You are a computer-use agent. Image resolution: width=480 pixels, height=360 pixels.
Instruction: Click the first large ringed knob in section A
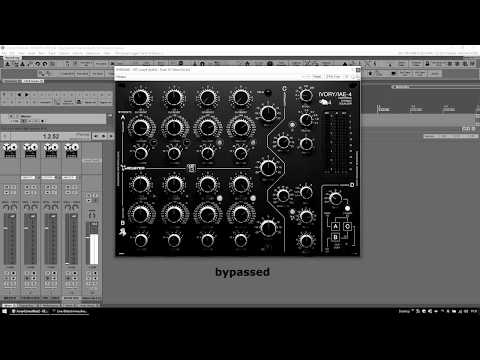coord(140,127)
